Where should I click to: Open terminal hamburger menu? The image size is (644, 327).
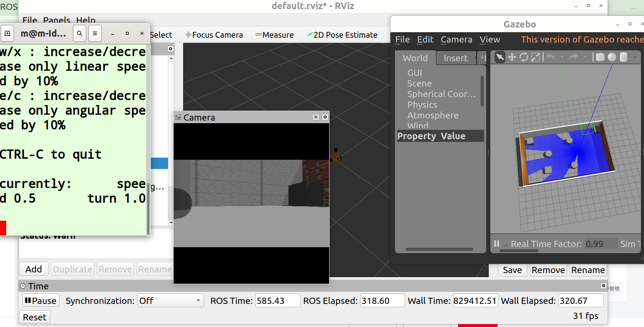[x=95, y=34]
